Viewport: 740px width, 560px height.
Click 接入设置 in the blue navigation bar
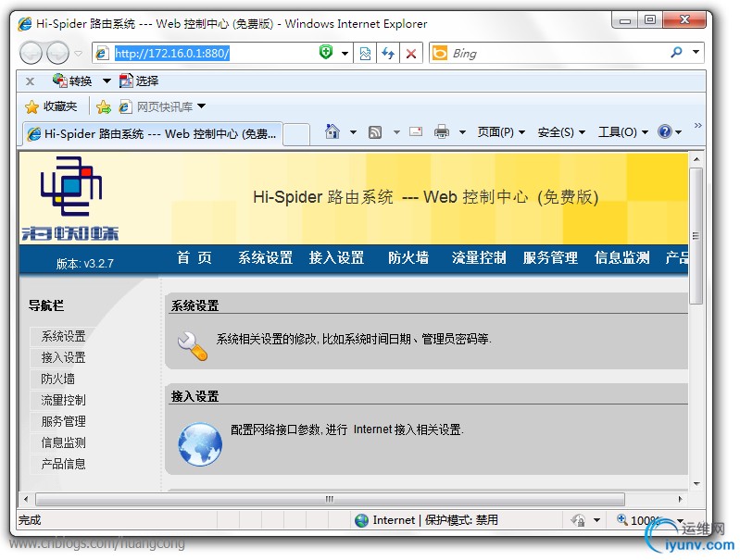pyautogui.click(x=336, y=257)
